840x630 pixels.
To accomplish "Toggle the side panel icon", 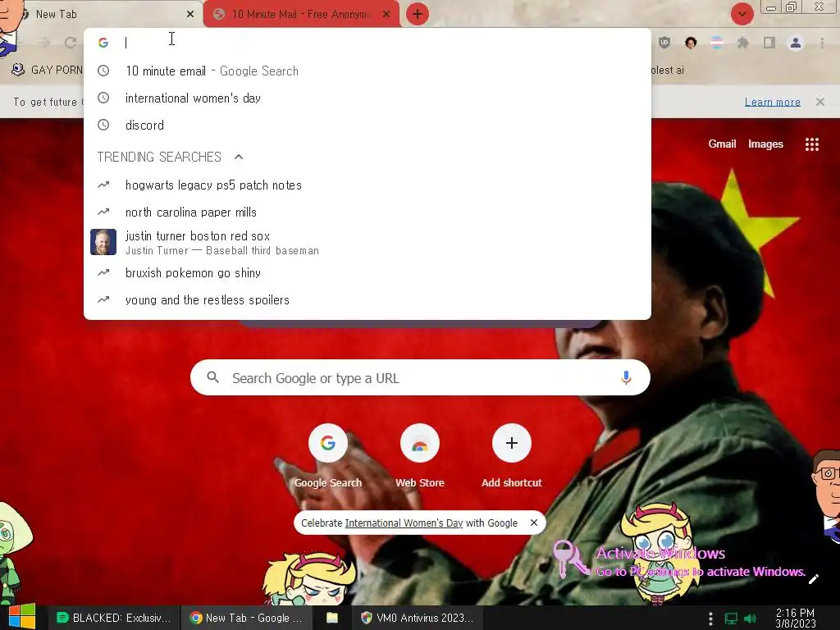I will click(x=769, y=43).
